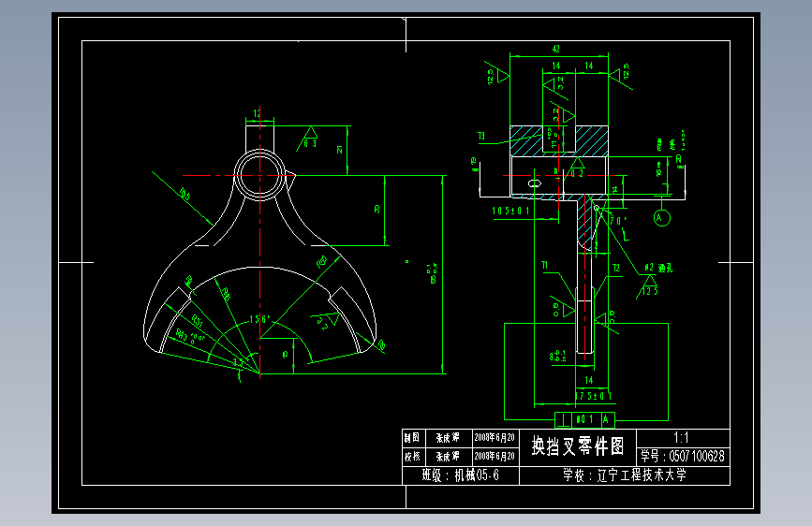Click the fork's circular boss hole
This screenshot has width=812, height=526.
pyautogui.click(x=259, y=175)
